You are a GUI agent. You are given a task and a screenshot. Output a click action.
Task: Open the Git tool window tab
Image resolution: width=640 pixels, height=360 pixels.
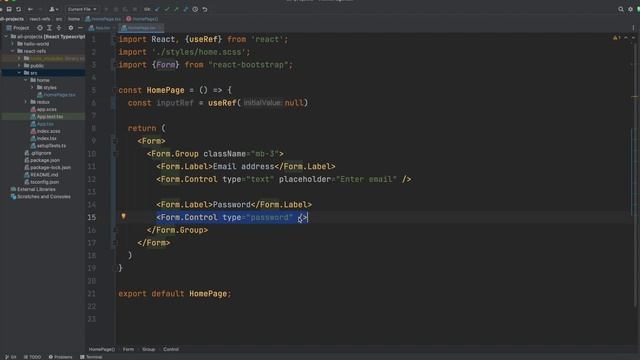coord(11,357)
